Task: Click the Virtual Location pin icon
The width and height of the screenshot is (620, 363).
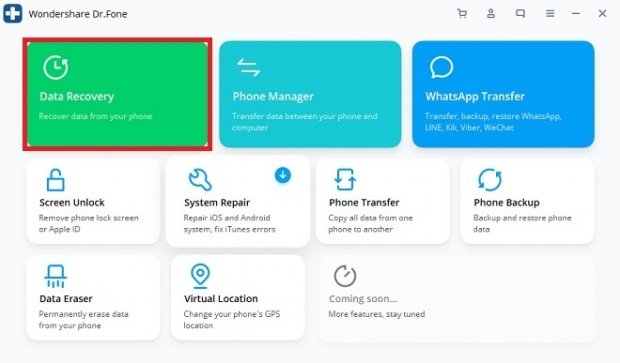Action: pos(200,276)
